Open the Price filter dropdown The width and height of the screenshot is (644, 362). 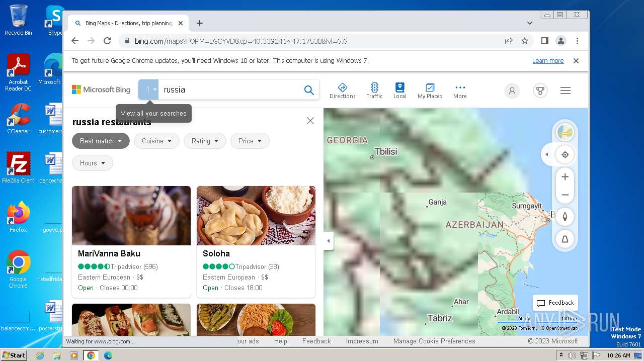tap(250, 141)
